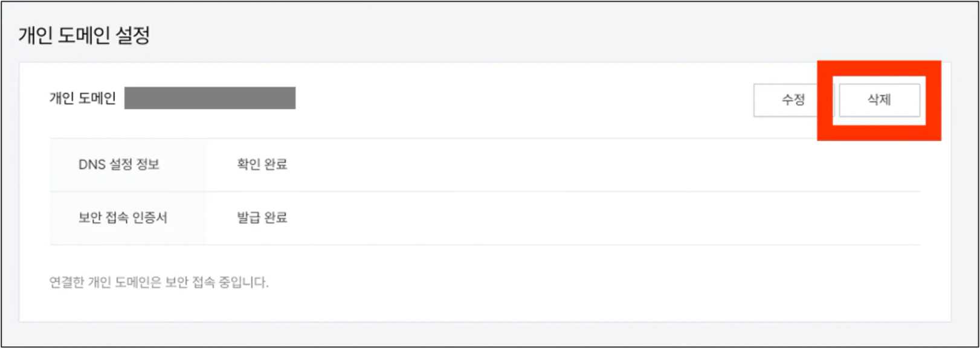Click the 확인 완료 DNS status text

coord(262,164)
